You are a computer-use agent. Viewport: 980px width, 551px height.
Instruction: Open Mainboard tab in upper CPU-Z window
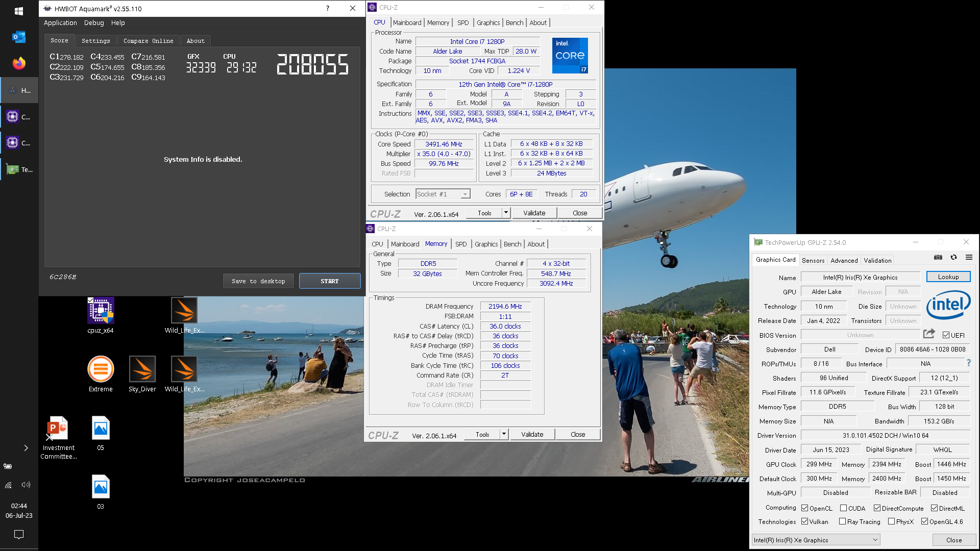pyautogui.click(x=407, y=22)
